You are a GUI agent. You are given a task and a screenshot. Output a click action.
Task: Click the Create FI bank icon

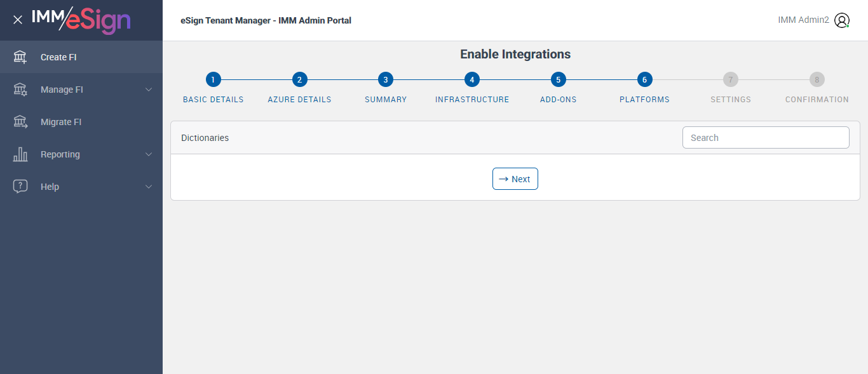pyautogui.click(x=20, y=57)
